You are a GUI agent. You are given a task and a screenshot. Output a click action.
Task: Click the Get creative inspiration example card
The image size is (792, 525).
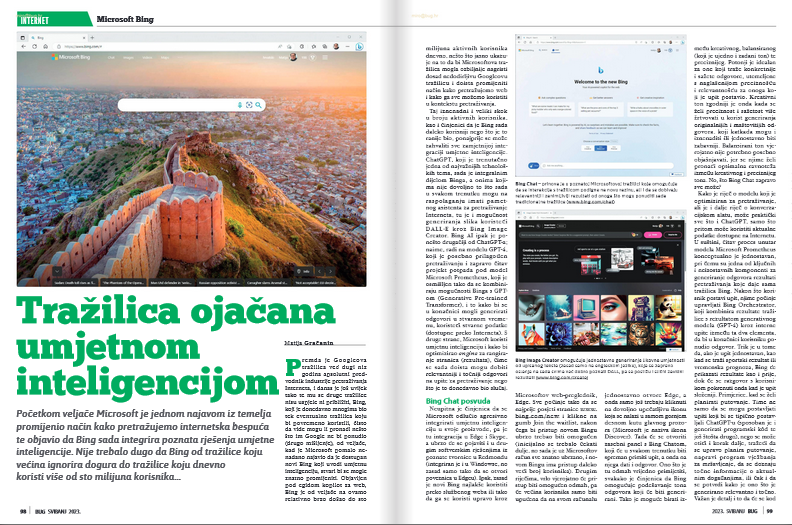point(650,110)
